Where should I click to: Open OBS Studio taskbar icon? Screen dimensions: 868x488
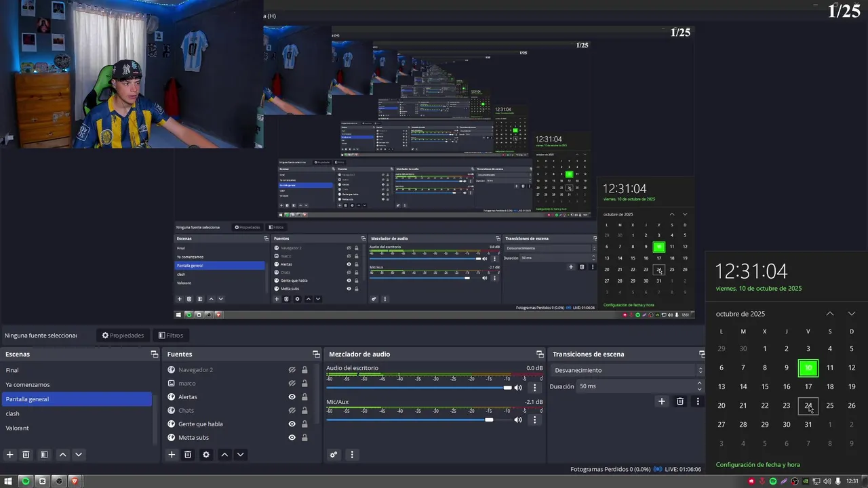coord(58,481)
